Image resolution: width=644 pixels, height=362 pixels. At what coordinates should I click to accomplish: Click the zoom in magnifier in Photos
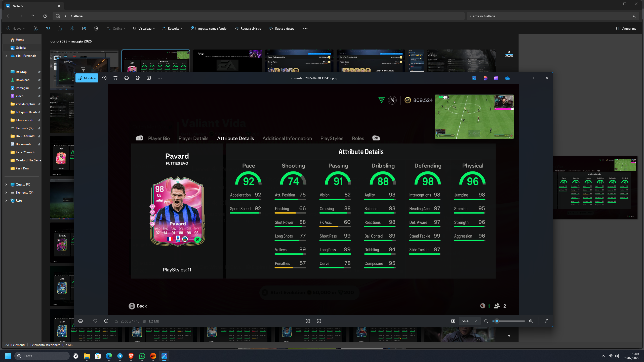(x=531, y=321)
